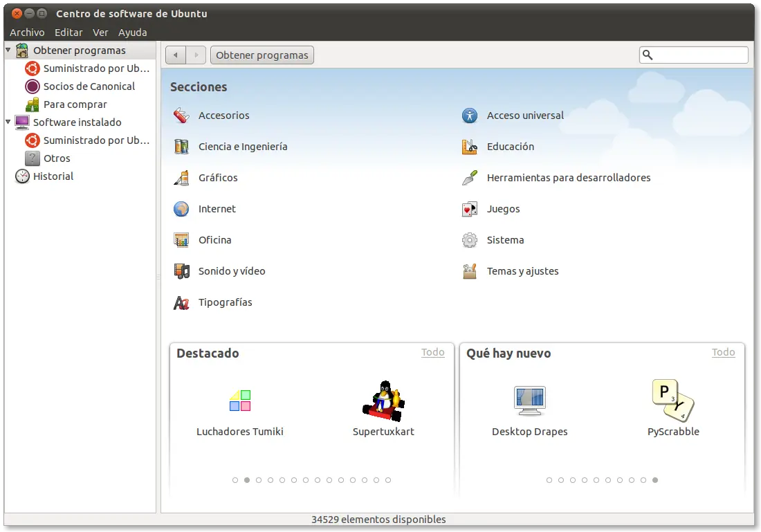Image resolution: width=761 pixels, height=532 pixels.
Task: Open the Ver menu
Action: pos(100,33)
